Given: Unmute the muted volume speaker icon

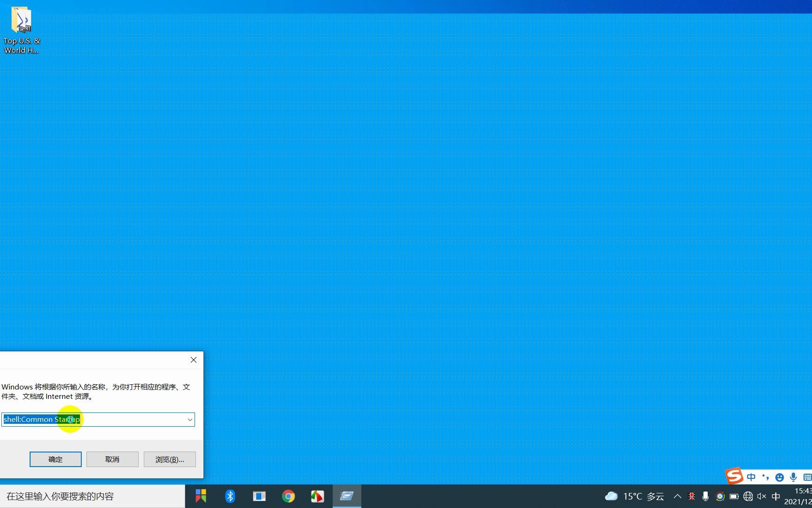Looking at the screenshot, I should (762, 496).
